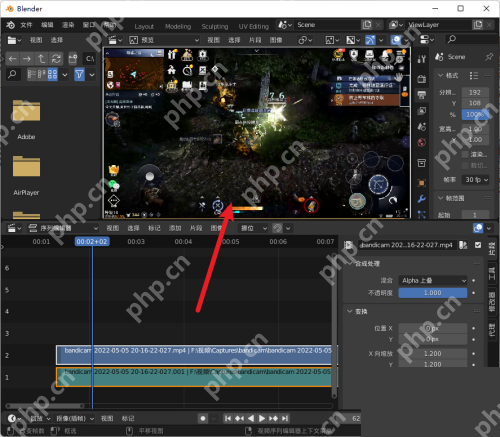
Task: Toggle the preview gizmo display button
Action: pos(370,40)
